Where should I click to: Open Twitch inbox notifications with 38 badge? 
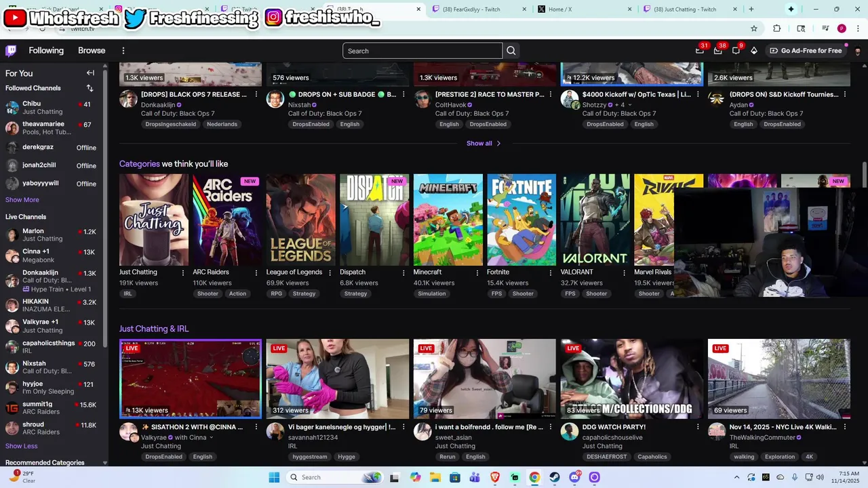click(x=718, y=50)
